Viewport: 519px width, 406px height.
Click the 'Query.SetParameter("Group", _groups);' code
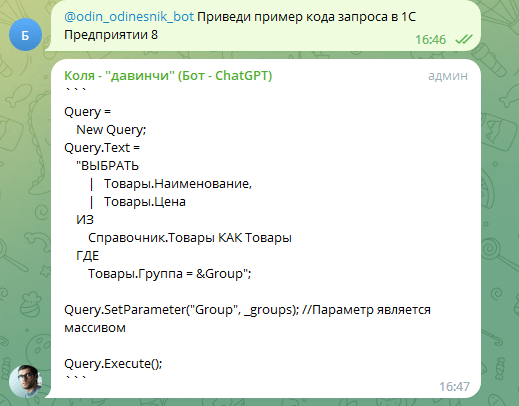181,310
